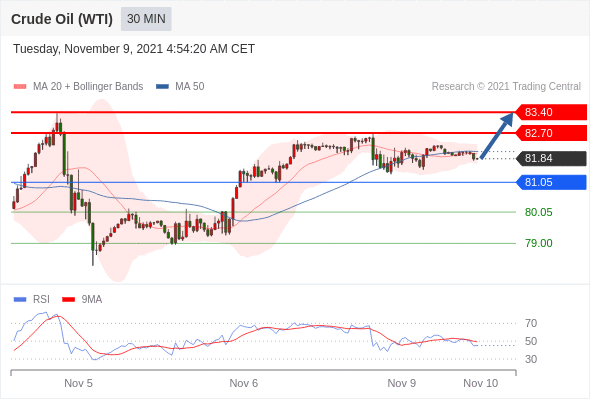Click the Nov 9 axis label
This screenshot has height=400, width=590.
point(401,383)
